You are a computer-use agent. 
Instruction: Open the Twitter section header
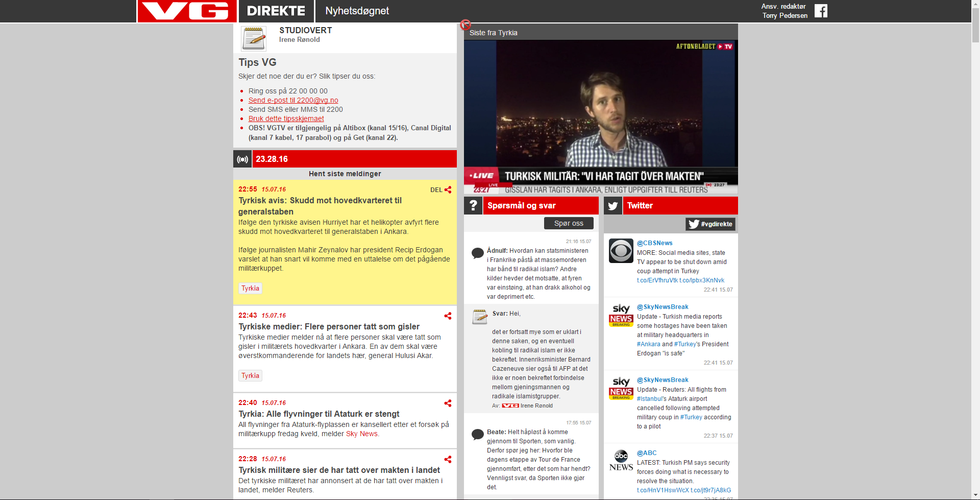[x=680, y=205]
